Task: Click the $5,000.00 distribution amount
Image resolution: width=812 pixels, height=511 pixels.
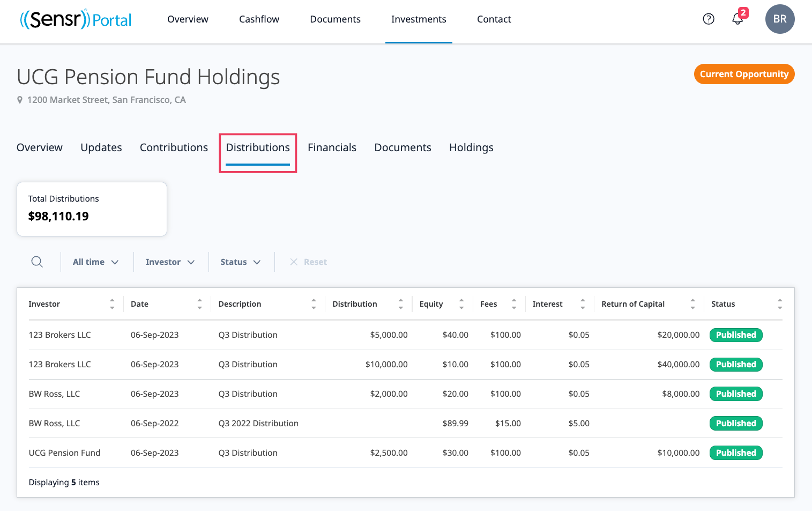Action: tap(389, 335)
